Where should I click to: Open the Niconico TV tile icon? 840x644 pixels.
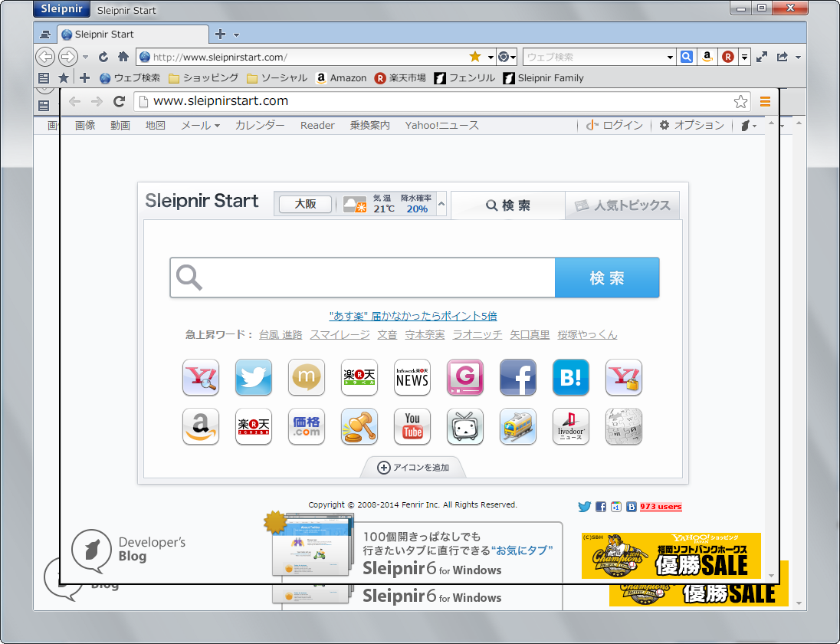pos(465,426)
